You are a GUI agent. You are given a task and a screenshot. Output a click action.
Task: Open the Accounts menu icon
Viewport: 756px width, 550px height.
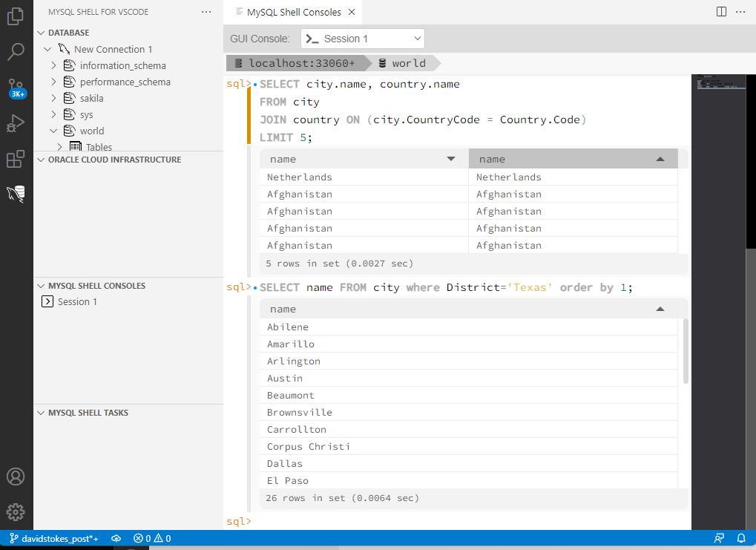click(x=16, y=477)
